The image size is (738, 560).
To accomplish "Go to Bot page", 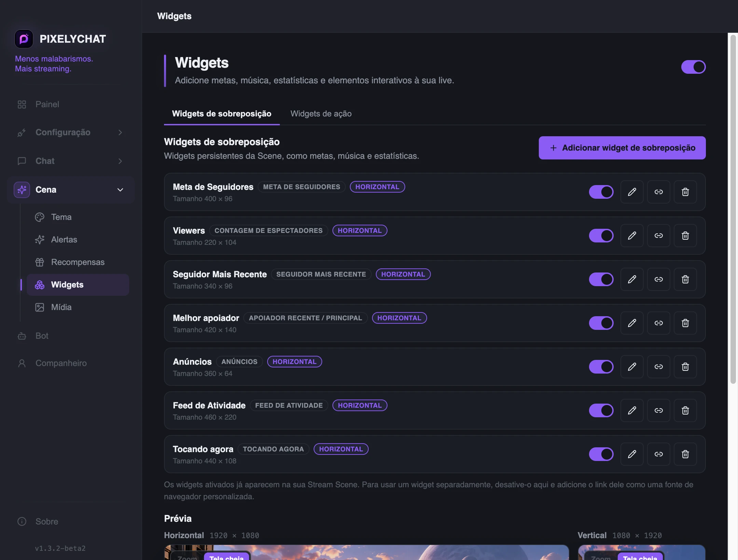I will pyautogui.click(x=71, y=336).
